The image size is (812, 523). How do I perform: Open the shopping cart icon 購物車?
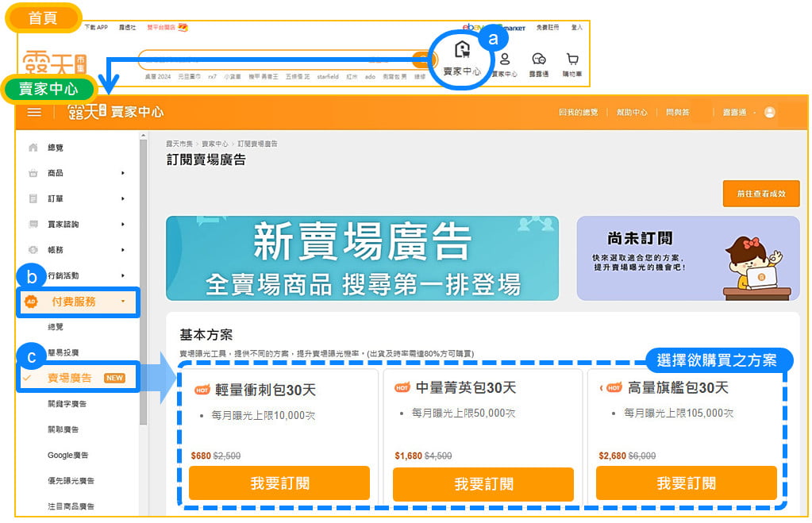(x=572, y=60)
